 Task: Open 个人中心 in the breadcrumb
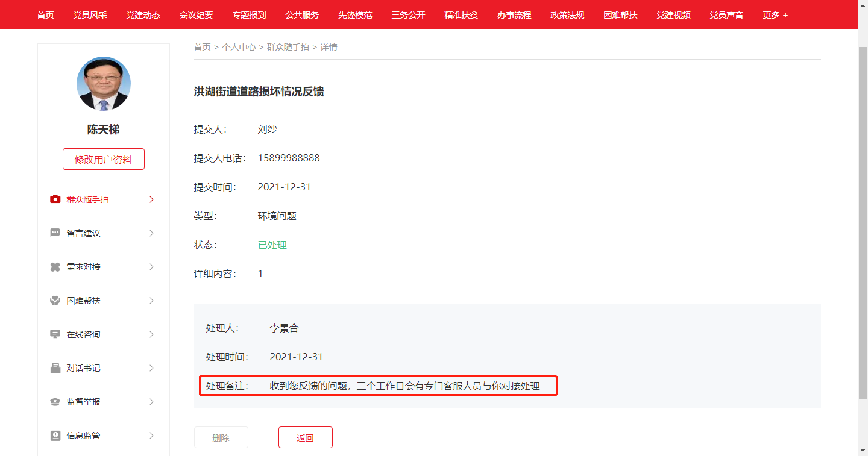[x=239, y=47]
